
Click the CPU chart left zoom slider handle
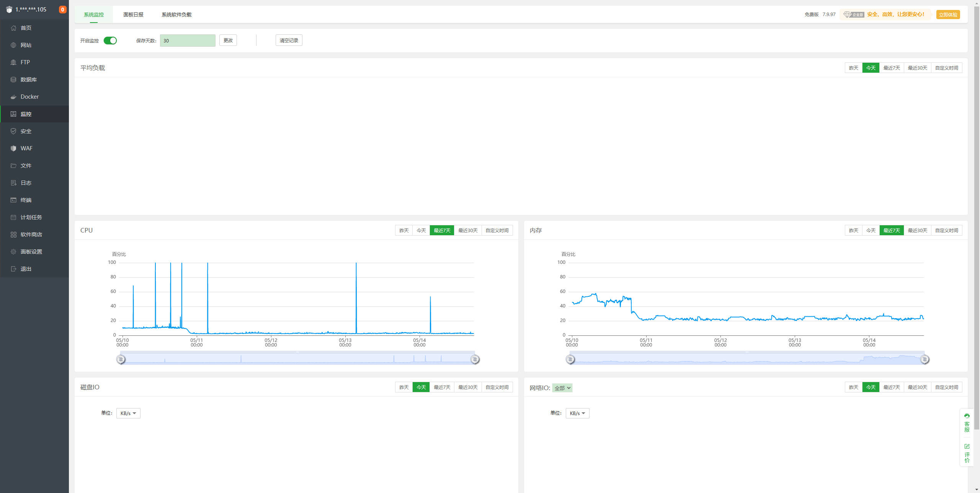(x=121, y=359)
